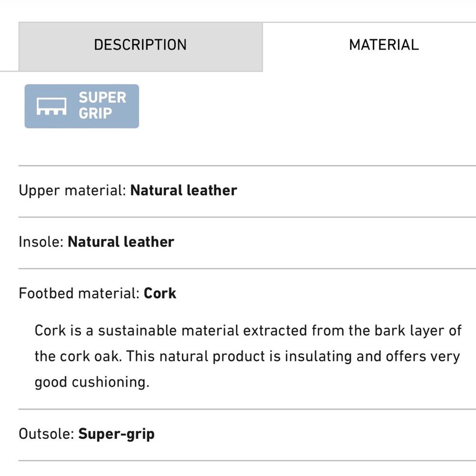This screenshot has width=476, height=476.
Task: Click the 'Insole: Natural leather' row
Action: [x=96, y=241]
